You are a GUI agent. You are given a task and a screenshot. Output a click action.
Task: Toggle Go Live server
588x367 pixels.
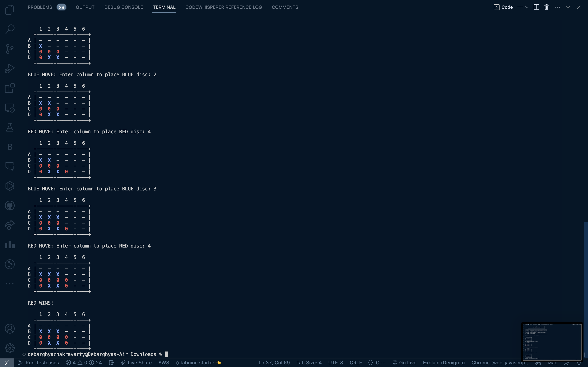(x=404, y=363)
